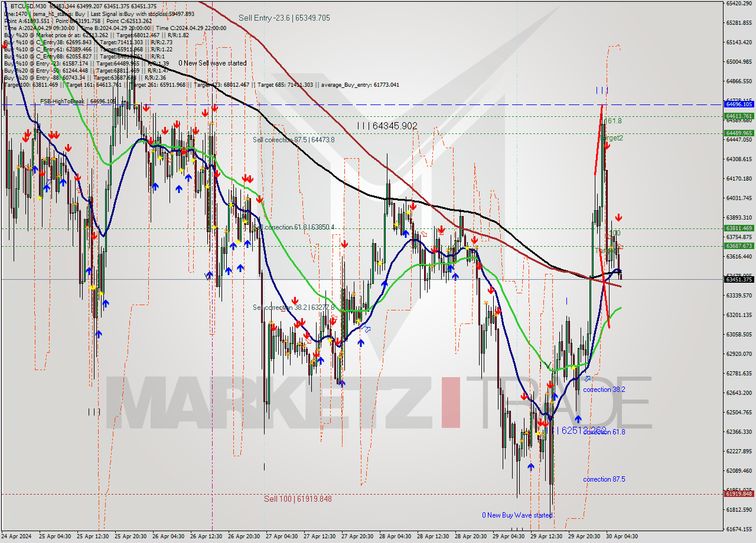Select the 'Sell 100 | 61919.848' label
Image resolution: width=756 pixels, height=543 pixels.
point(298,499)
